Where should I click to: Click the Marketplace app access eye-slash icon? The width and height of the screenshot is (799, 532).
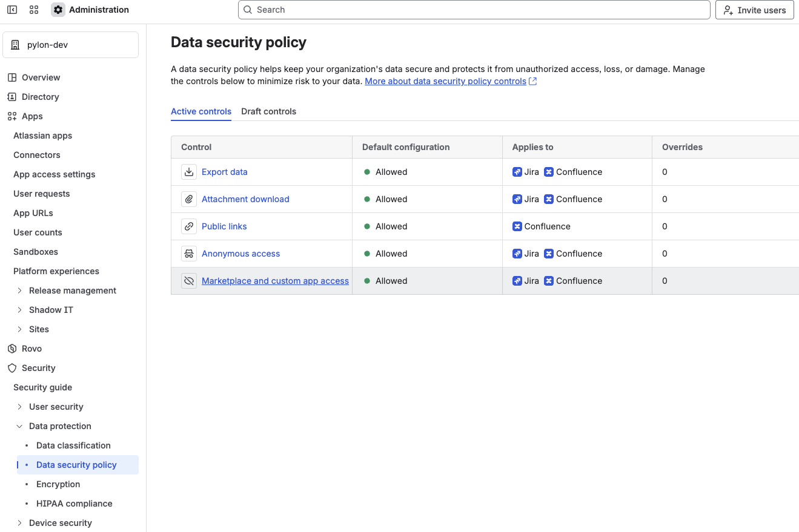pyautogui.click(x=189, y=281)
